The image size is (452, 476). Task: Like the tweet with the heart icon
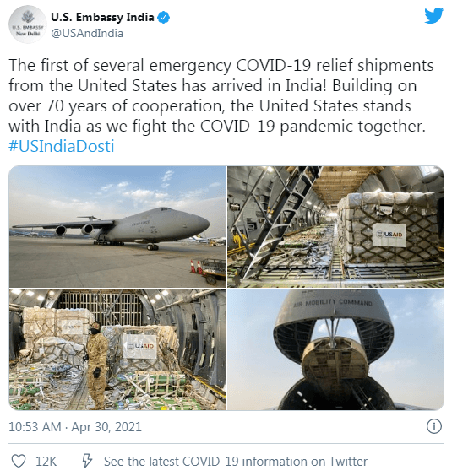point(19,461)
